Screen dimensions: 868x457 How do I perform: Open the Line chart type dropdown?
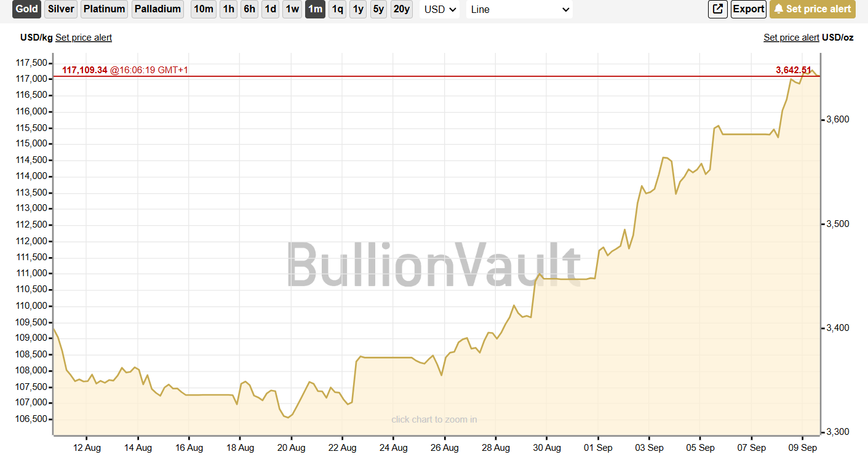point(520,9)
